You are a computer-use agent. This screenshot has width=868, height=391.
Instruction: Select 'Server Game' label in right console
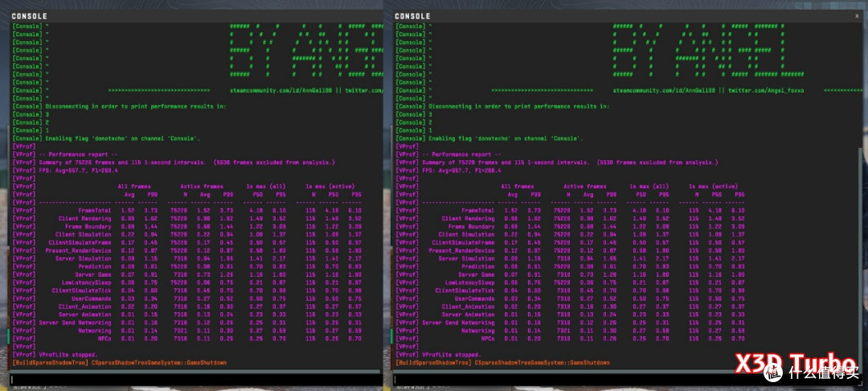click(476, 274)
